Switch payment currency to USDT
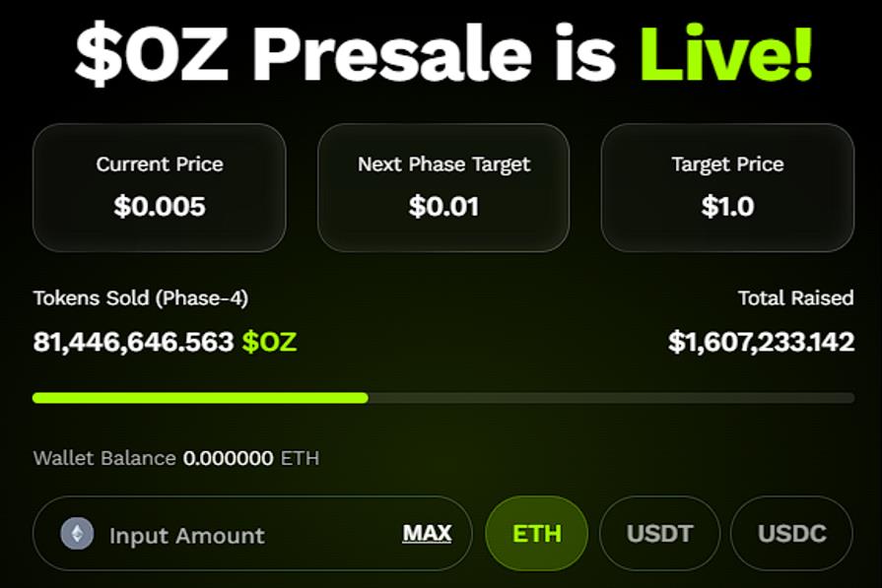 click(x=660, y=534)
